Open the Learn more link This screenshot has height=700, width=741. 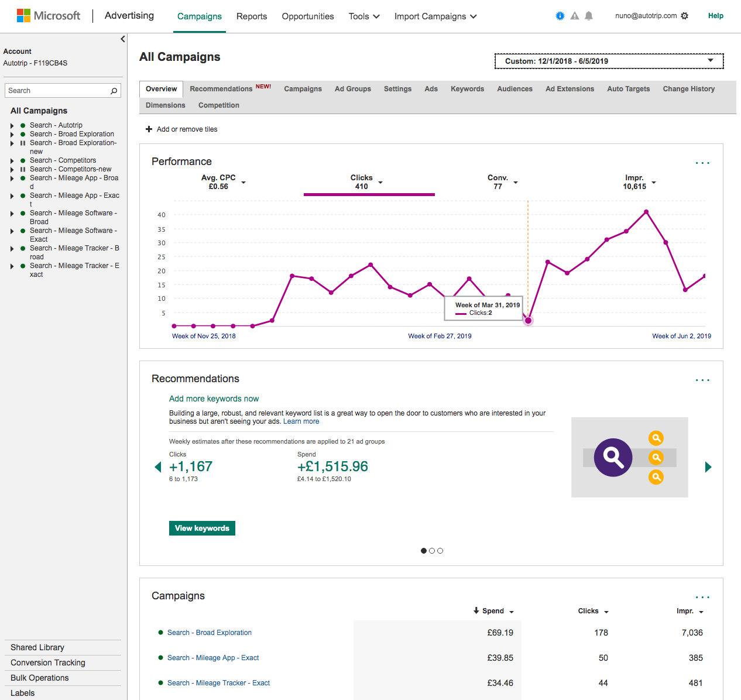301,421
